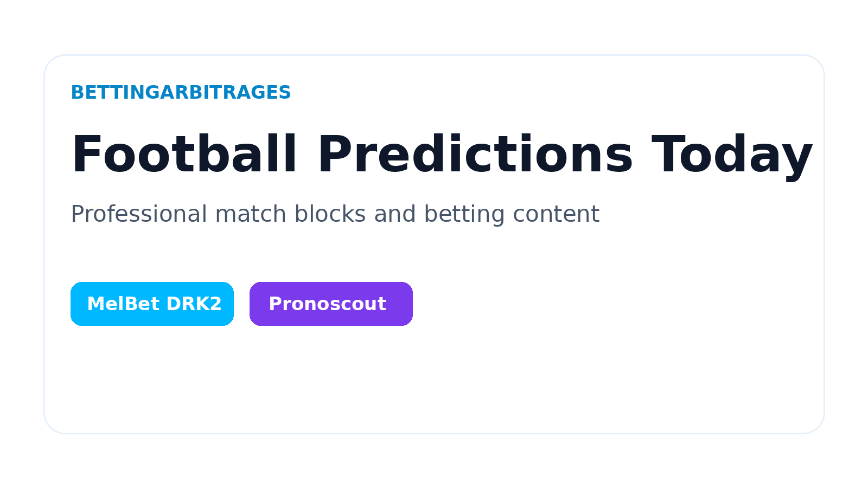Click the BETTINGARBITRAGES brand label
Screen dimensions: 868x488
tap(181, 93)
